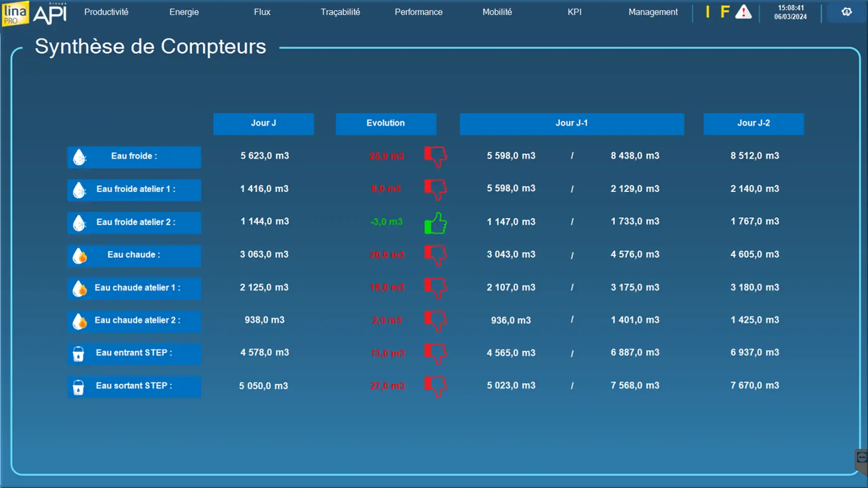Screen dimensions: 868x488
Task: Open the Energie menu
Action: (x=184, y=12)
